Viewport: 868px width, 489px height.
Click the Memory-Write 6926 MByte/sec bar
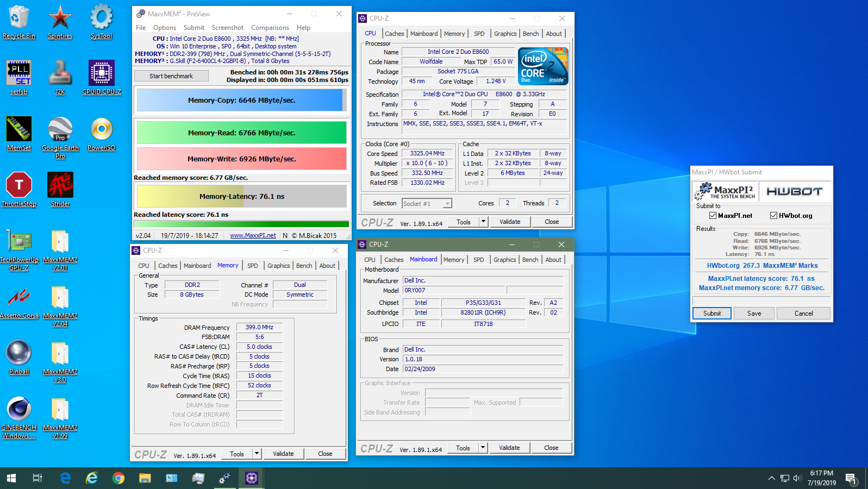(x=242, y=159)
